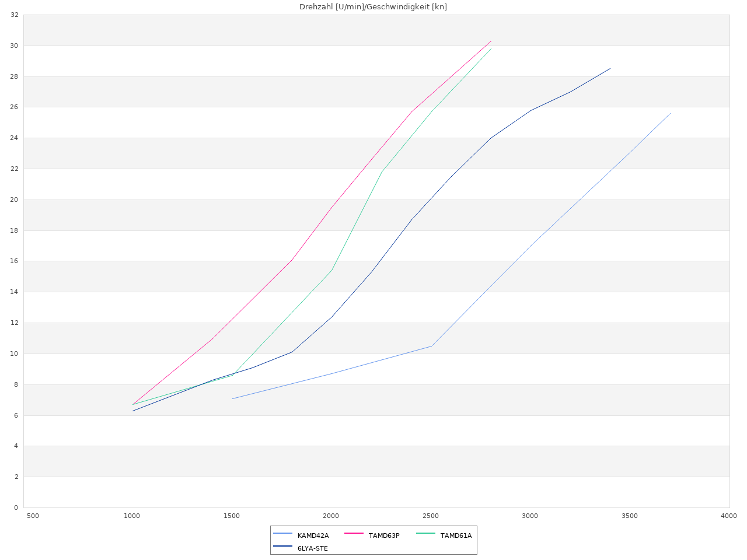Click the y-axis label 0
This screenshot has height=560, width=747.
pyautogui.click(x=16, y=508)
